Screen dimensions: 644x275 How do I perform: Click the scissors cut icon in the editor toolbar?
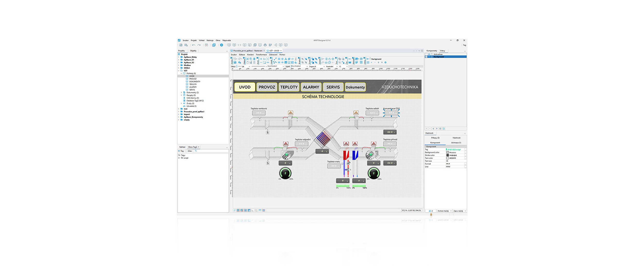click(248, 59)
